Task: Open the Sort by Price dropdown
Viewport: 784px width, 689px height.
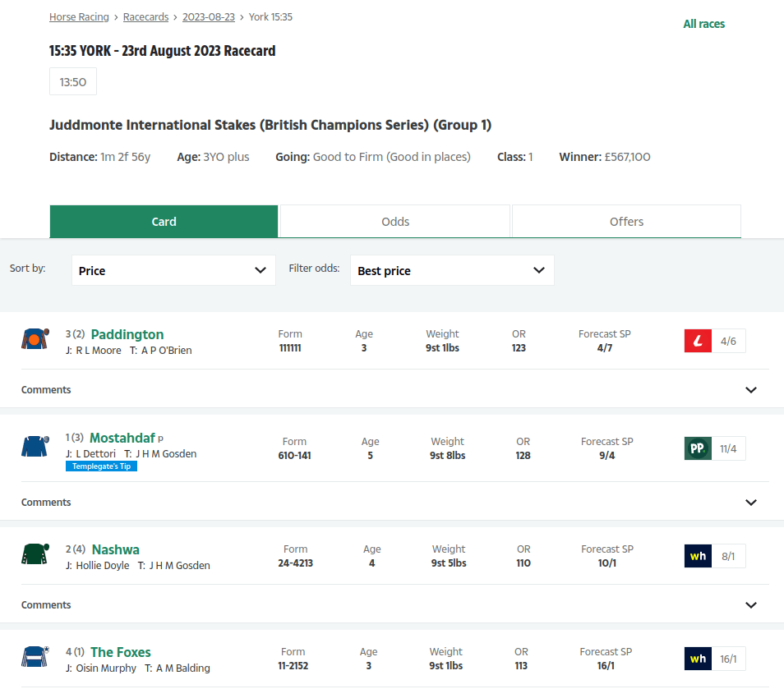Action: [x=173, y=270]
